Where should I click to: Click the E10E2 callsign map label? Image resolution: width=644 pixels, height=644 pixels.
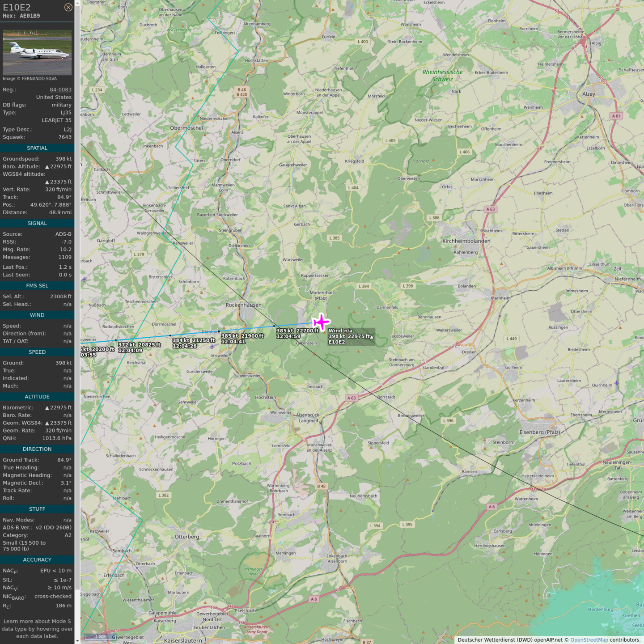tap(337, 342)
